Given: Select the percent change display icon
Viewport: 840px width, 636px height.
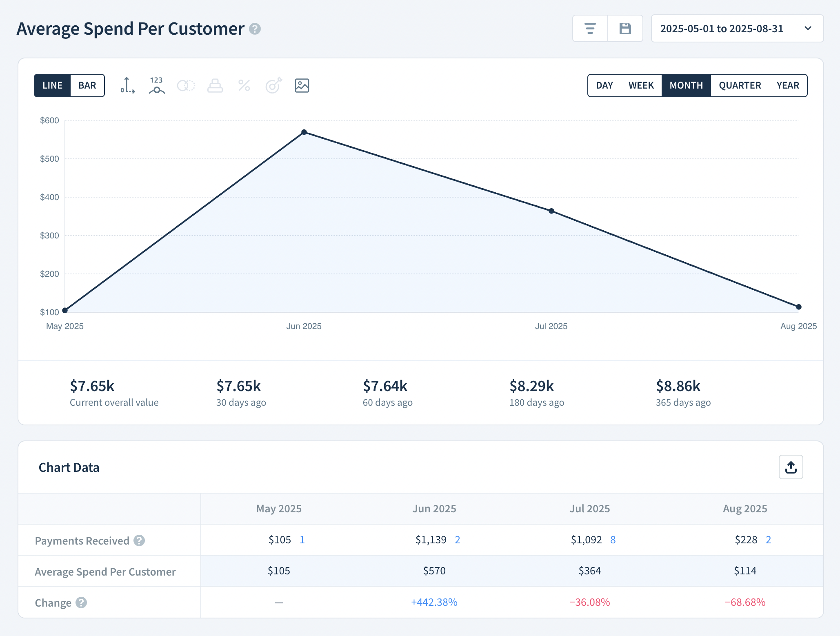Looking at the screenshot, I should [x=244, y=85].
